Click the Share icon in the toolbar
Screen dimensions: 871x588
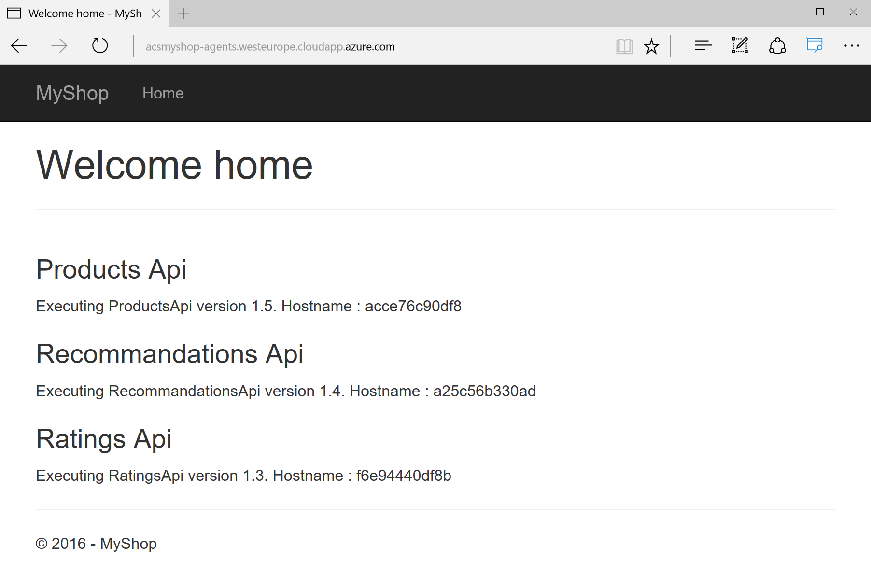click(x=777, y=46)
